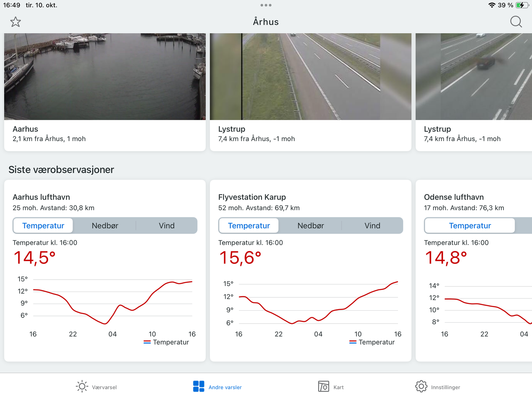This screenshot has width=532, height=399.
Task: Open the Aarhus harbor webcam image
Action: [x=105, y=76]
